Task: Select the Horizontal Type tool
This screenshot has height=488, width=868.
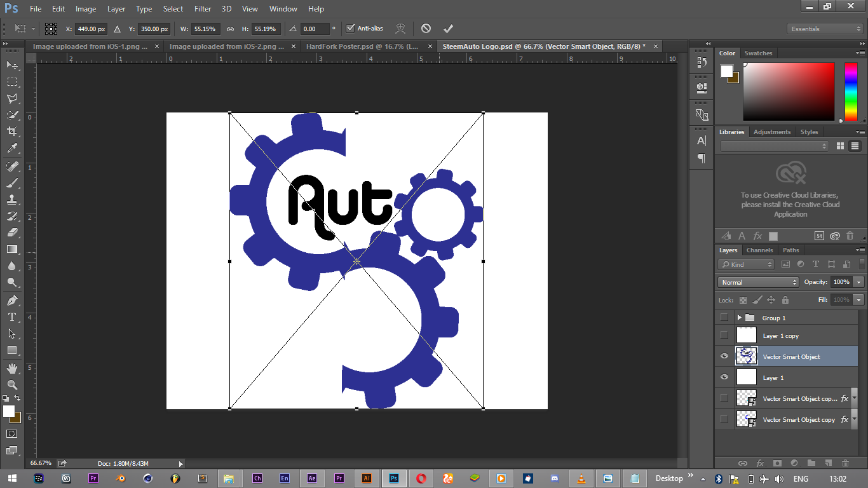Action: click(11, 317)
